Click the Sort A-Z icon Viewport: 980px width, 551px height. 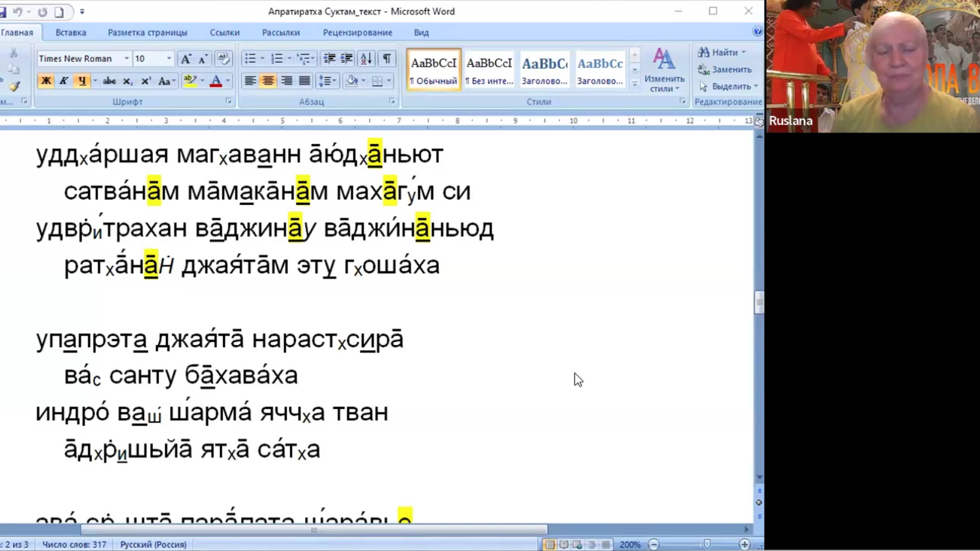[366, 58]
